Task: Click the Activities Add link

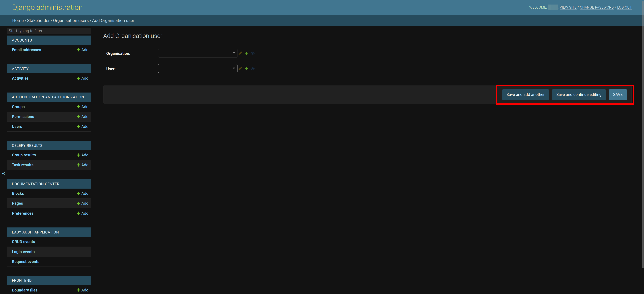Action: click(x=82, y=78)
